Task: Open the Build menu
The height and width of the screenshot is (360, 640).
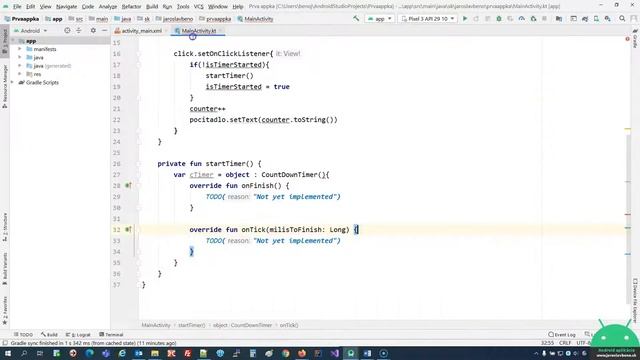Action: click(152, 7)
